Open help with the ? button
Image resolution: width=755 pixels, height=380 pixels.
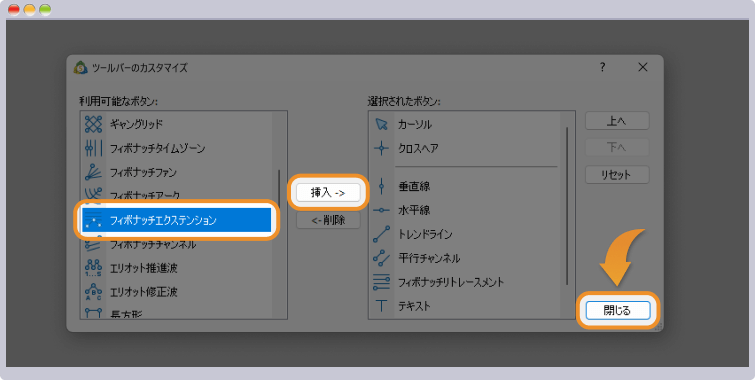pos(602,67)
